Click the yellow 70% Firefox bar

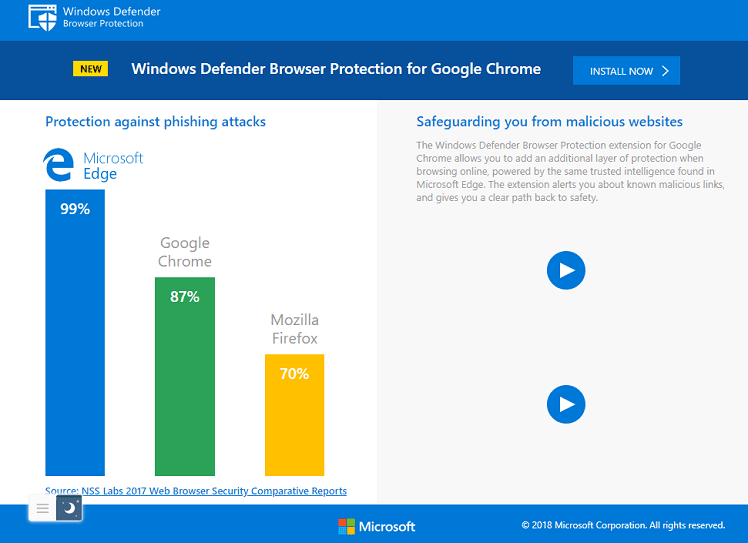[x=294, y=415]
